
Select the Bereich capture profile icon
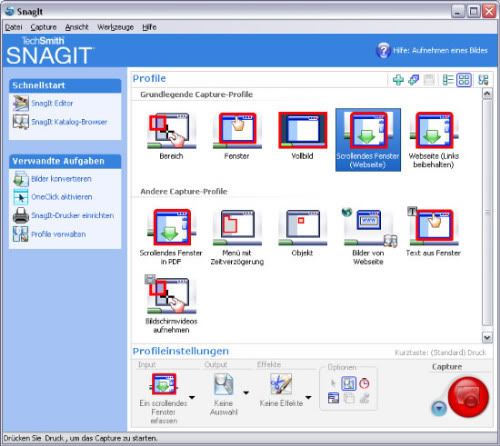tap(172, 131)
